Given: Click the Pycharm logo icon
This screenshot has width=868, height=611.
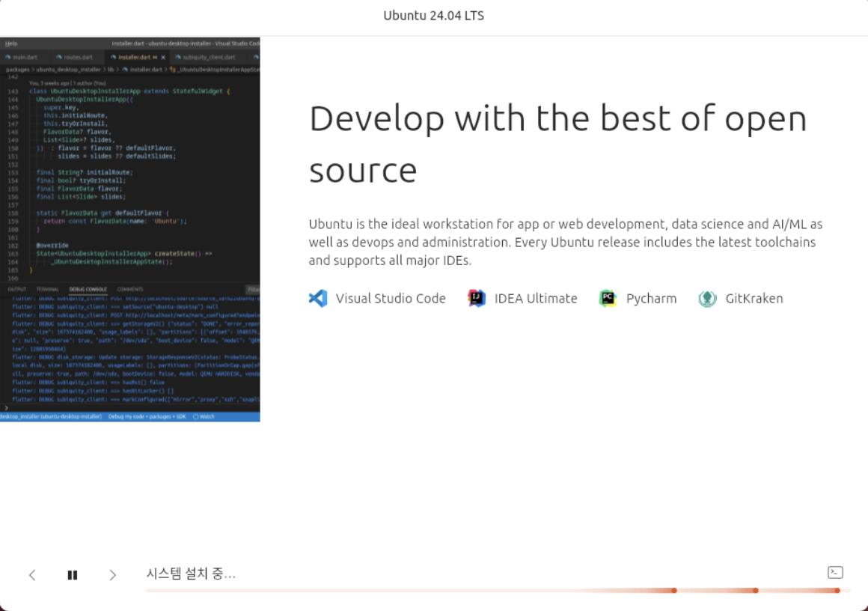Looking at the screenshot, I should click(x=608, y=299).
